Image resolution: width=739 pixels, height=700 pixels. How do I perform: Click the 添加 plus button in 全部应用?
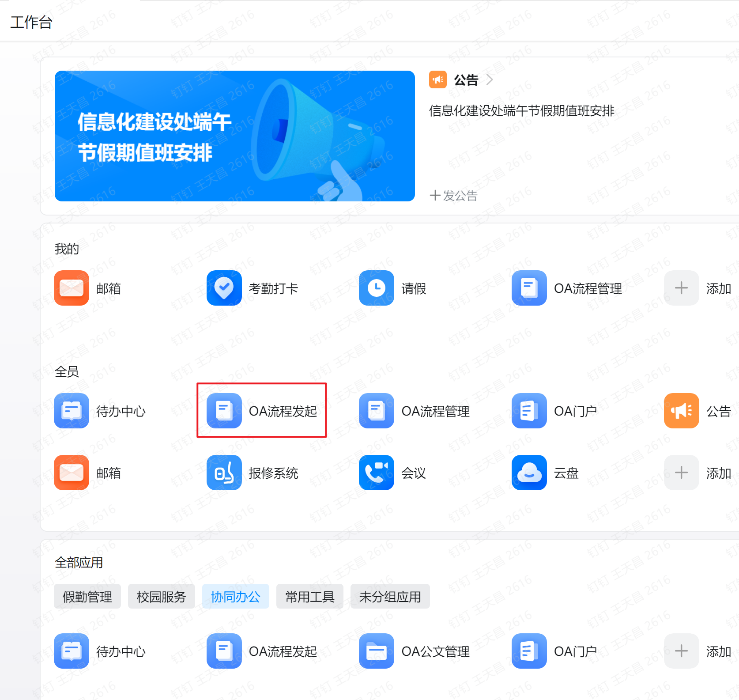(681, 651)
